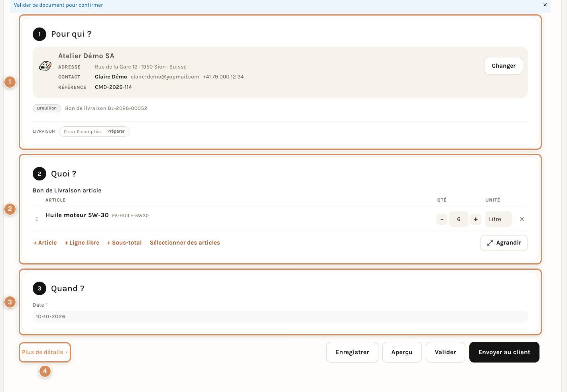Remove the Huile moteur 5W-30 line
The width and height of the screenshot is (567, 392).
[x=522, y=219]
